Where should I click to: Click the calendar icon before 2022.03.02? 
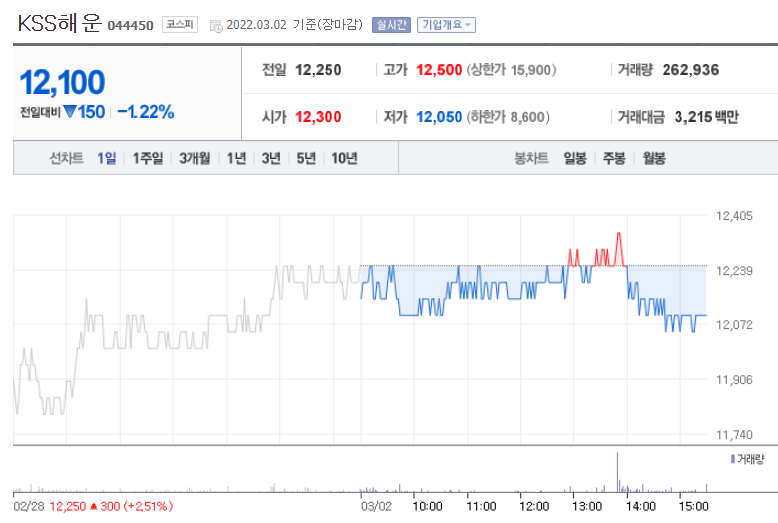click(216, 26)
